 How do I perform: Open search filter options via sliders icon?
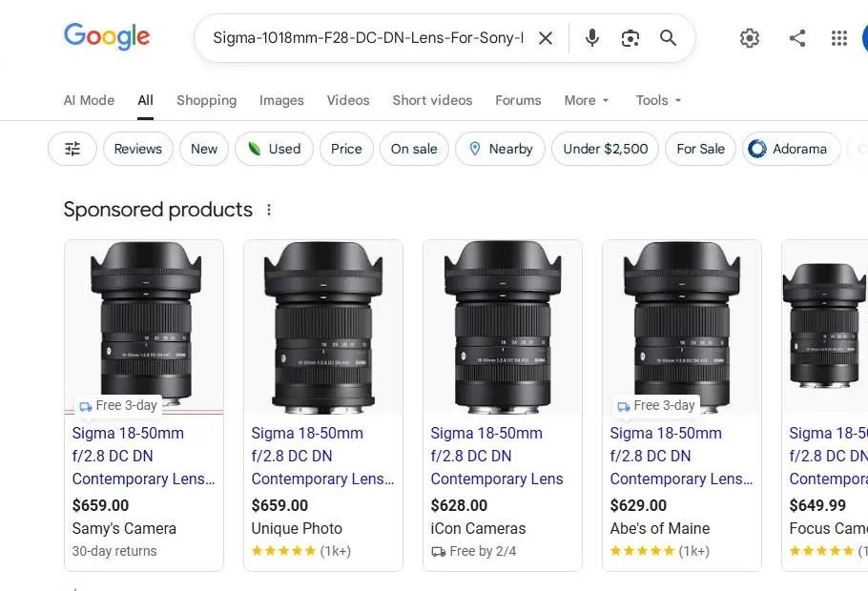click(x=72, y=149)
